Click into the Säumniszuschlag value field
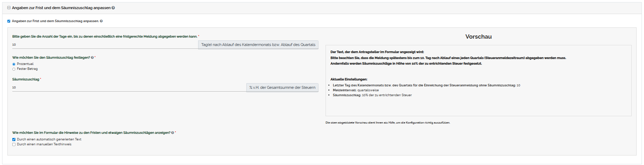This screenshot has height=165, width=644. coord(129,87)
